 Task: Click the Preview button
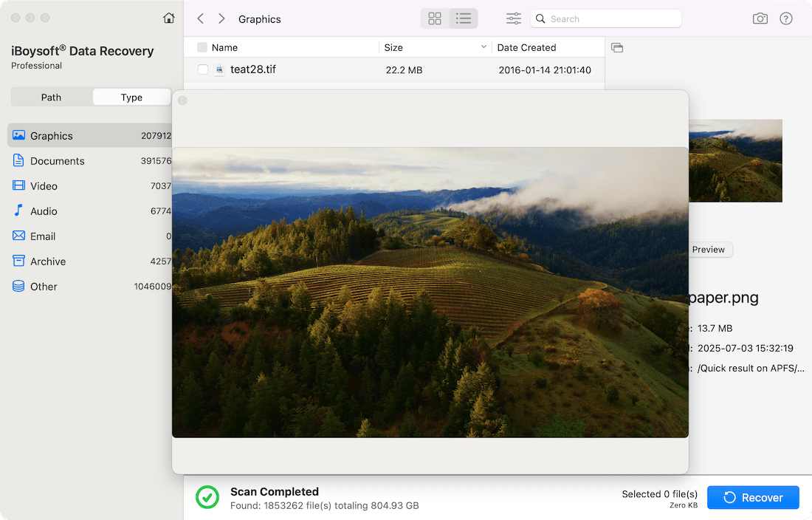[709, 250]
